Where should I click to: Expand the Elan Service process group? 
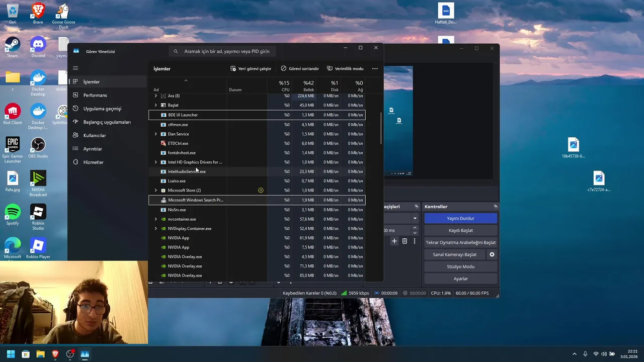point(155,134)
